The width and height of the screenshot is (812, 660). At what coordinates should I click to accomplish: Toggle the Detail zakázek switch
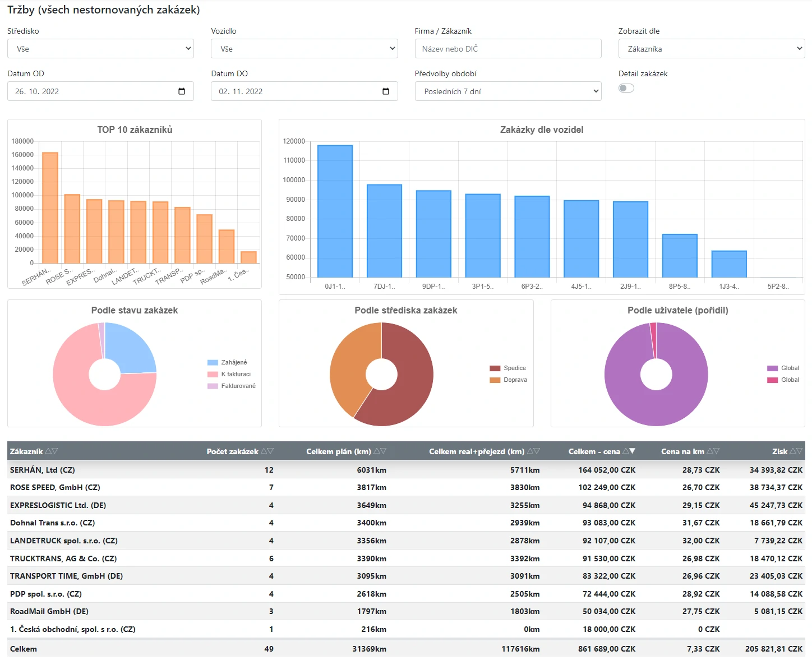(x=626, y=88)
